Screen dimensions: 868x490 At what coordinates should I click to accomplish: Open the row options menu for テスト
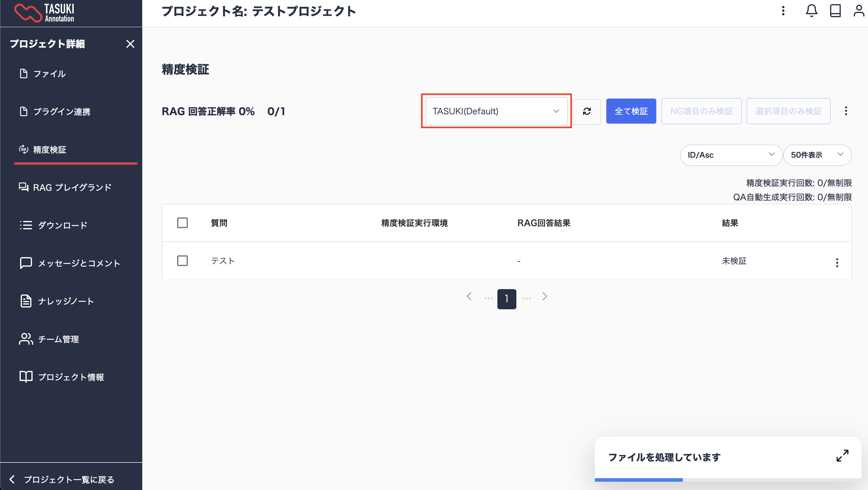coord(837,262)
